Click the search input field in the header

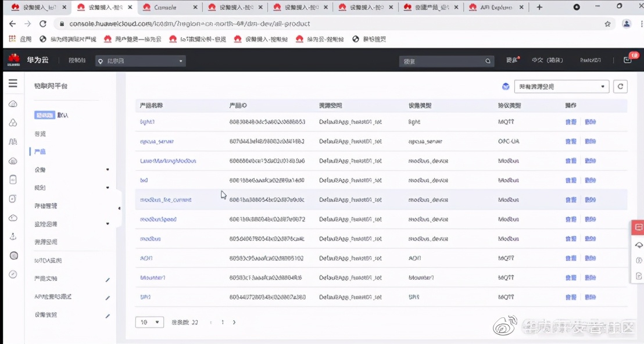point(442,61)
